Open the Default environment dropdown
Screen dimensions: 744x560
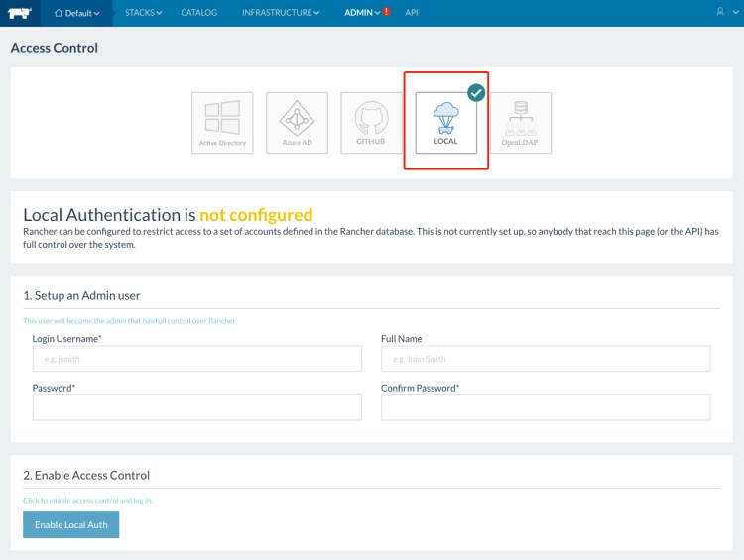76,13
